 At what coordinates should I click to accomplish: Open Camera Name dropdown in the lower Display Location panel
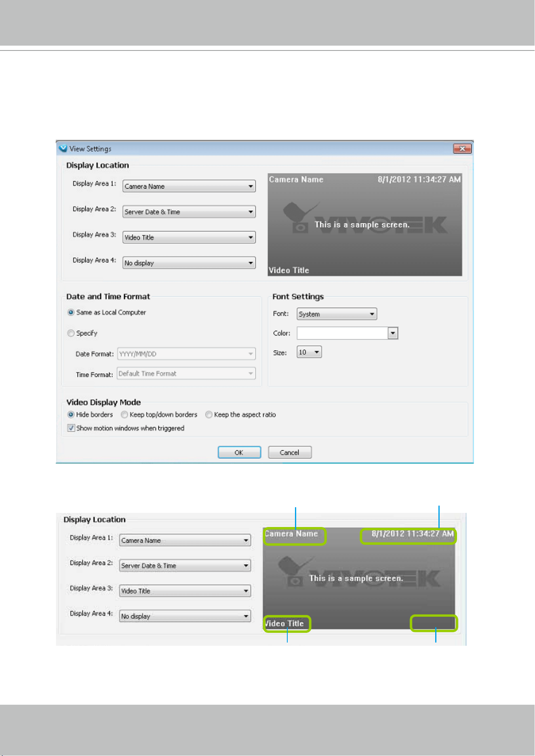click(185, 540)
